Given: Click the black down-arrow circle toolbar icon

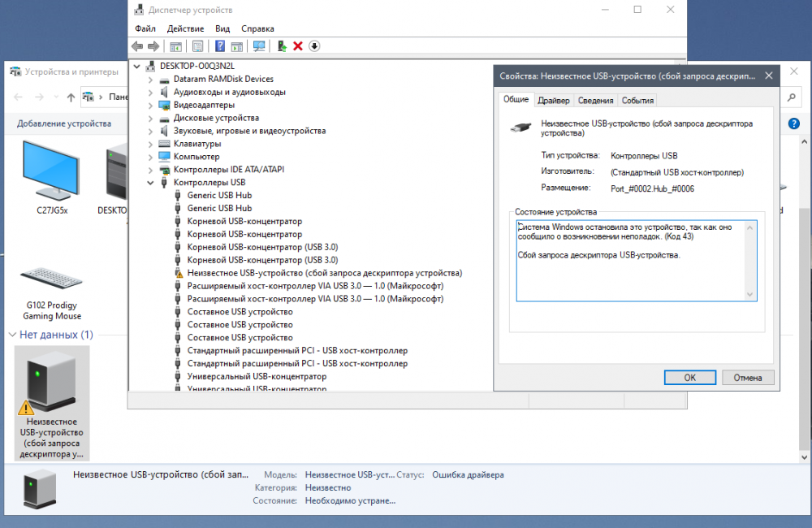Looking at the screenshot, I should pyautogui.click(x=314, y=46).
